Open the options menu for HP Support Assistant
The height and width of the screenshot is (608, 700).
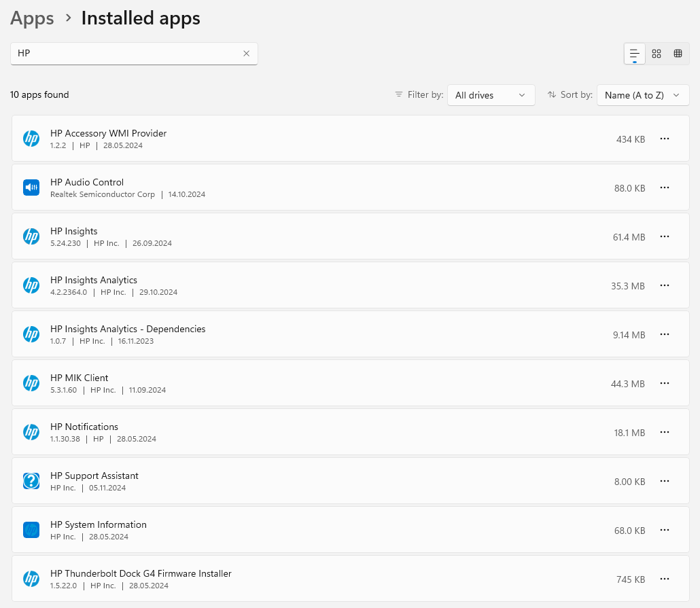tap(664, 481)
